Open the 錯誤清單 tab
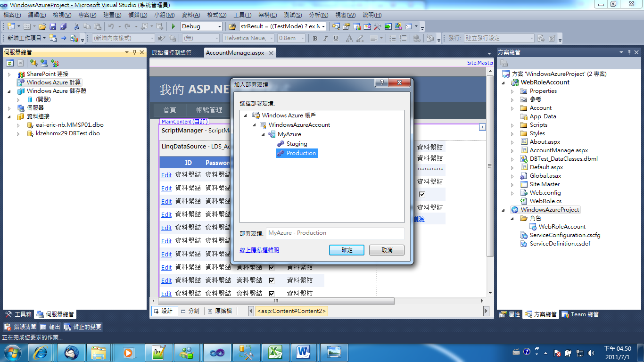Viewport: 644px width, 362px height. click(x=20, y=327)
